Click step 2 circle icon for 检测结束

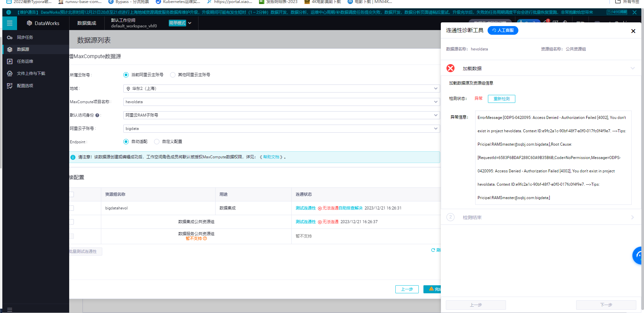click(450, 217)
